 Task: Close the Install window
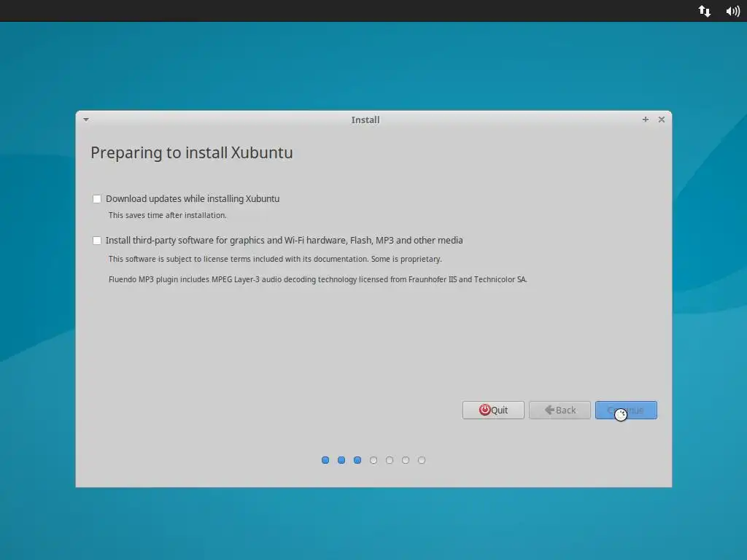661,120
